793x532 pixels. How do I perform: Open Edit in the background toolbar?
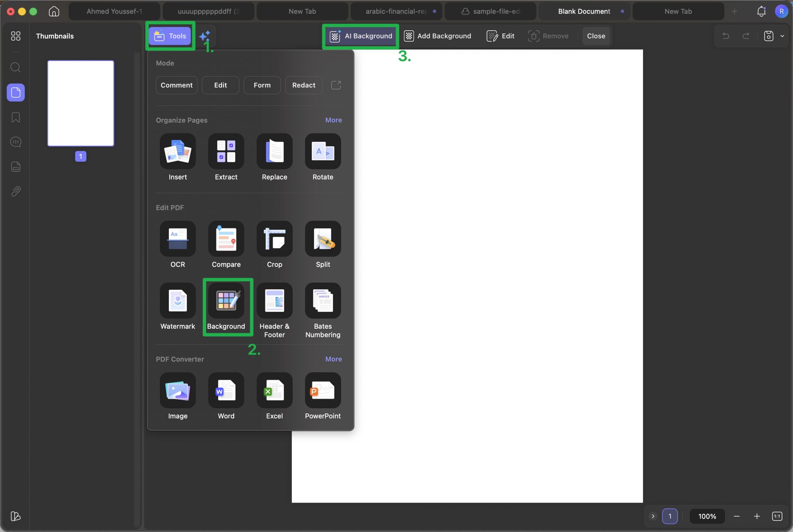[x=501, y=36]
